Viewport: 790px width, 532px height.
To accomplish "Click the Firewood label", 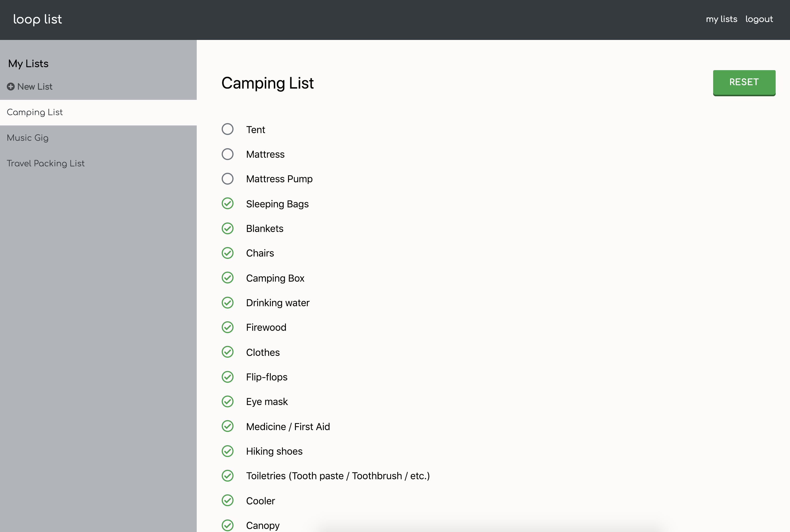I will [266, 328].
